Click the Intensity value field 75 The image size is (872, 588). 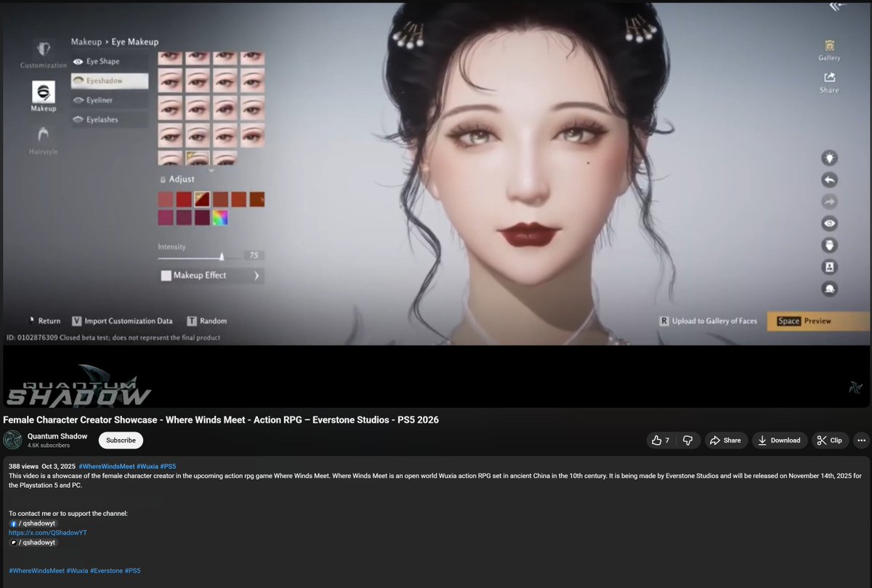coord(254,256)
